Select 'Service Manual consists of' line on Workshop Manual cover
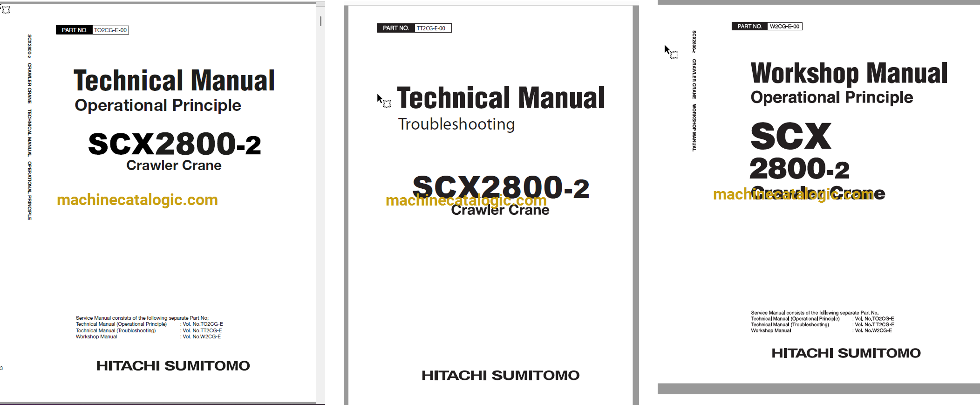Image resolution: width=980 pixels, height=405 pixels. (x=815, y=313)
